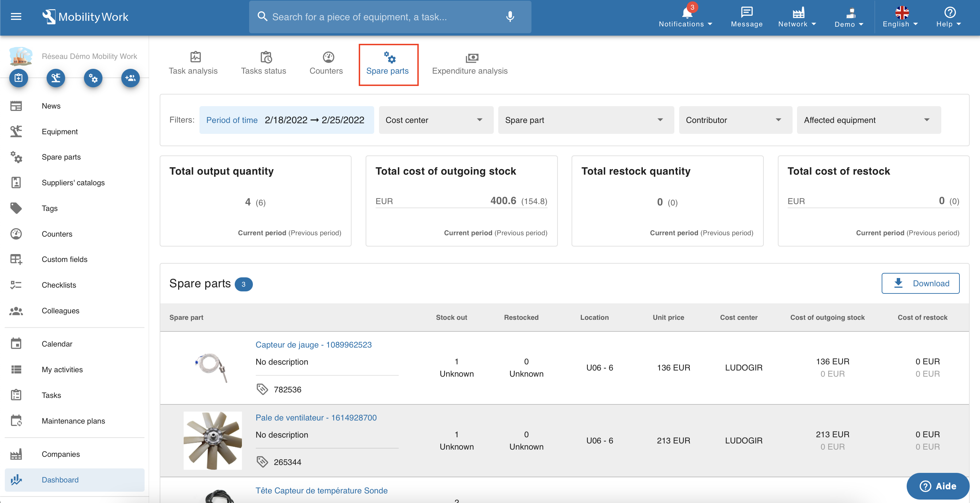The height and width of the screenshot is (503, 980).
Task: Switch to the Tasks status tab
Action: point(263,63)
